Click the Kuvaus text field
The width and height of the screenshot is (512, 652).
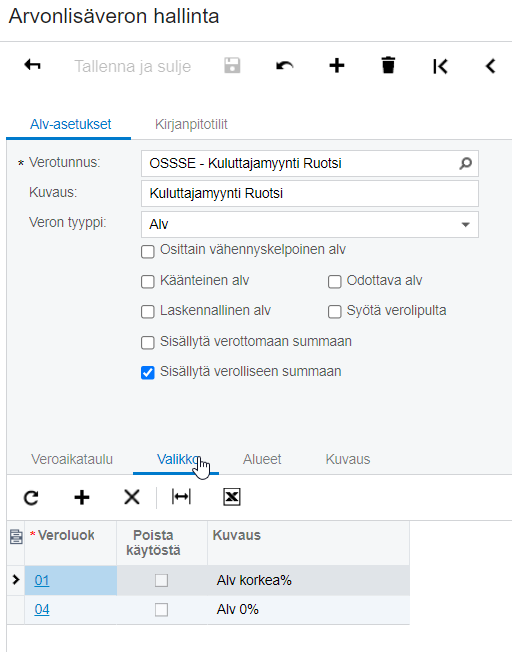tap(309, 193)
